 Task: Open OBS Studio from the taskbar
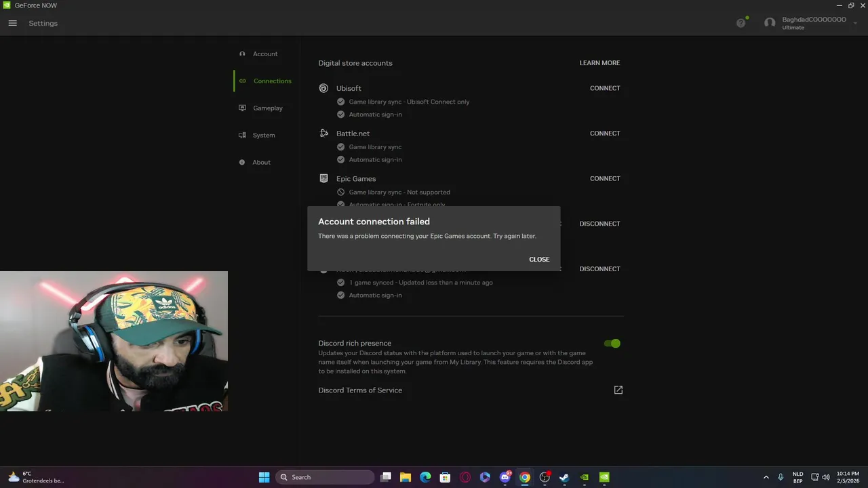[x=545, y=477]
